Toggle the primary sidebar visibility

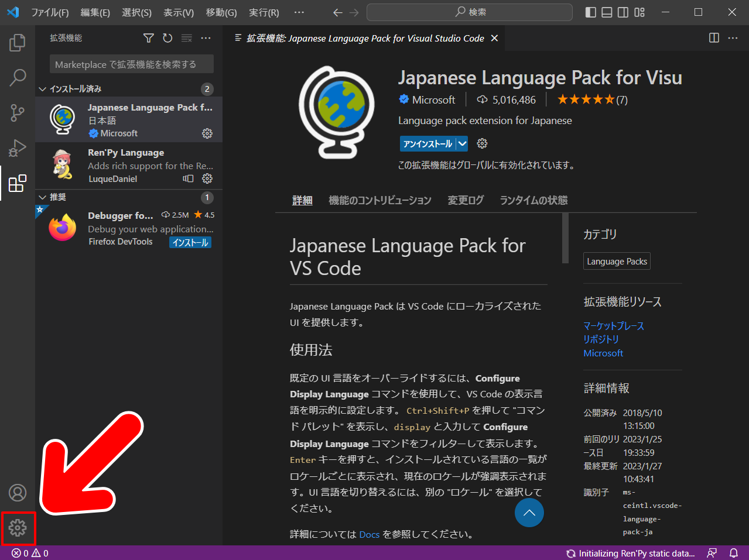(x=590, y=12)
